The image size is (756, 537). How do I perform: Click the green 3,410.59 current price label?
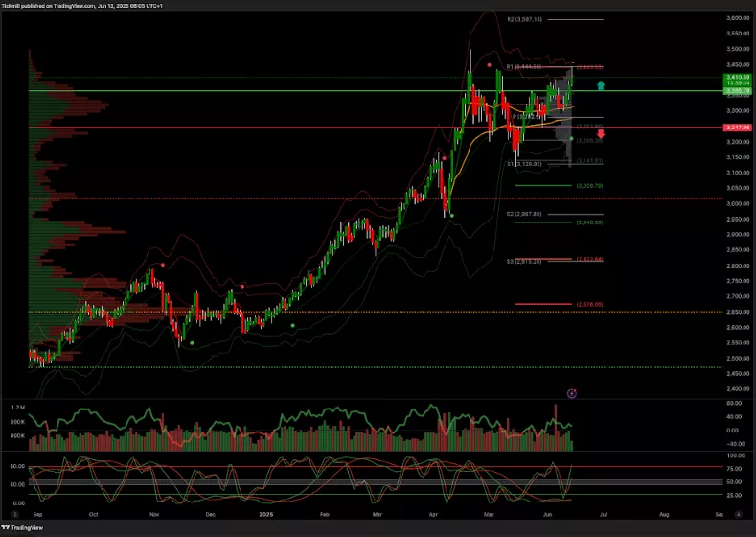(x=736, y=75)
